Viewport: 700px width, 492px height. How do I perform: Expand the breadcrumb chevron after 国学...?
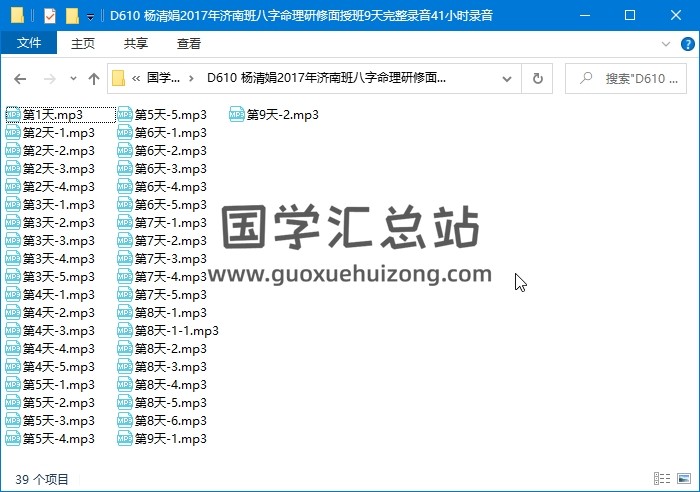[191, 79]
